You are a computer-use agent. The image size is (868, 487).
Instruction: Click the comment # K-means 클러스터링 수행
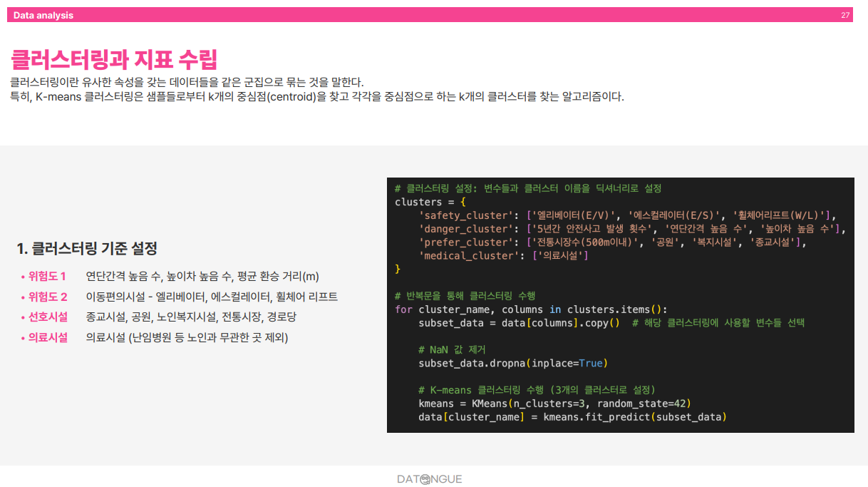click(x=537, y=390)
